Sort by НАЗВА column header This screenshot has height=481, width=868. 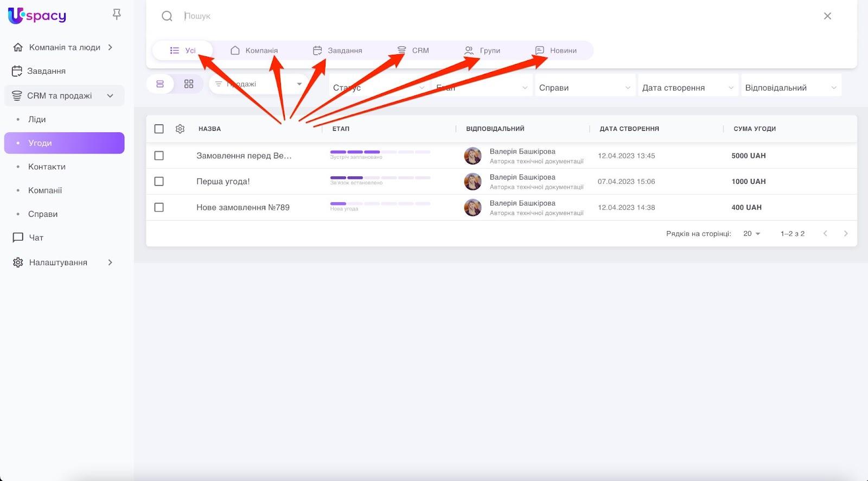click(209, 129)
